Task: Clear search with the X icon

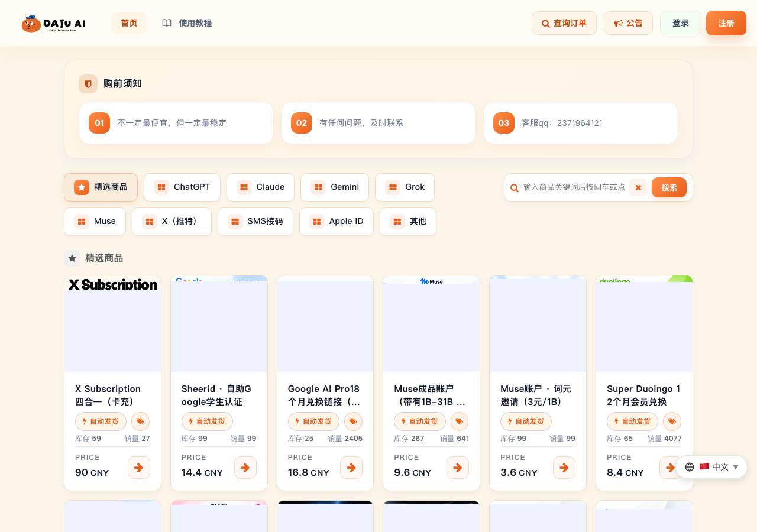Action: 638,187
